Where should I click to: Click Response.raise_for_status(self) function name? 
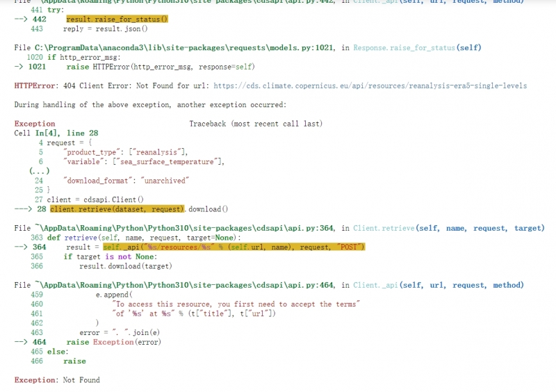point(417,48)
